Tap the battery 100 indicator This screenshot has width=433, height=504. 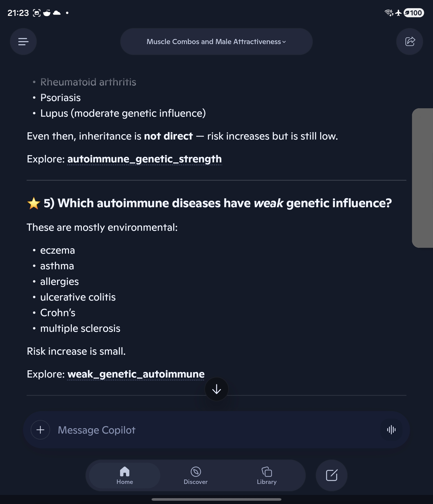[414, 13]
